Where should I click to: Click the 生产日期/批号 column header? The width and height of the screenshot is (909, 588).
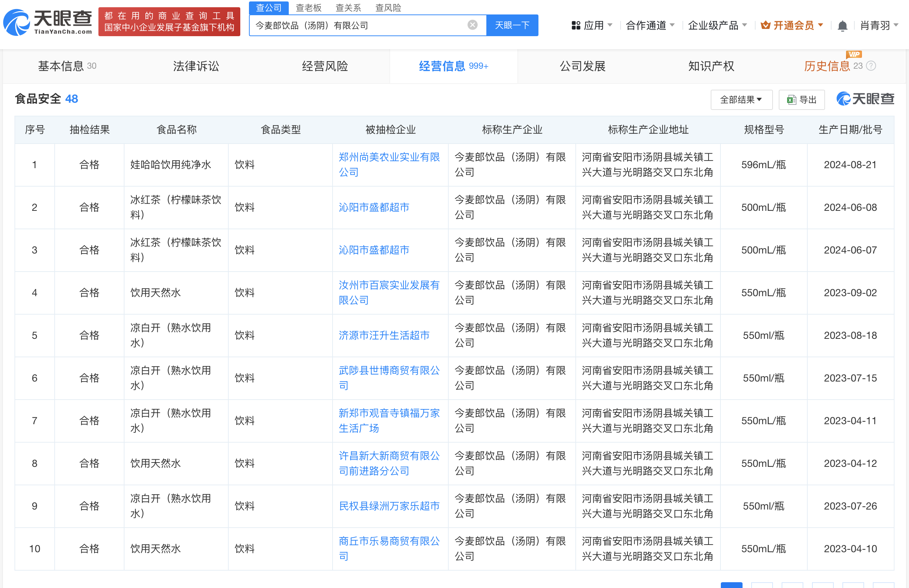[851, 130]
